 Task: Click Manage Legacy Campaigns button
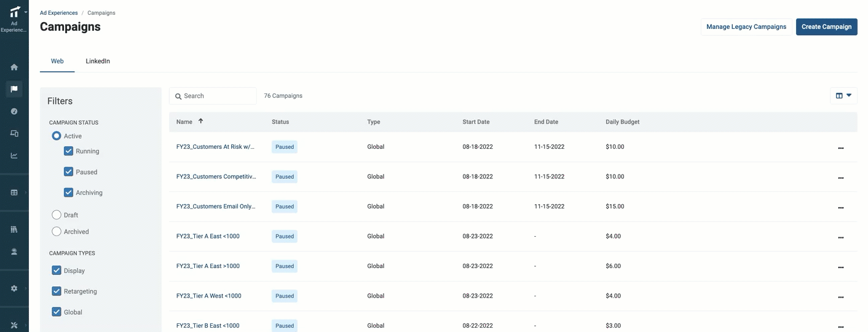click(x=746, y=26)
